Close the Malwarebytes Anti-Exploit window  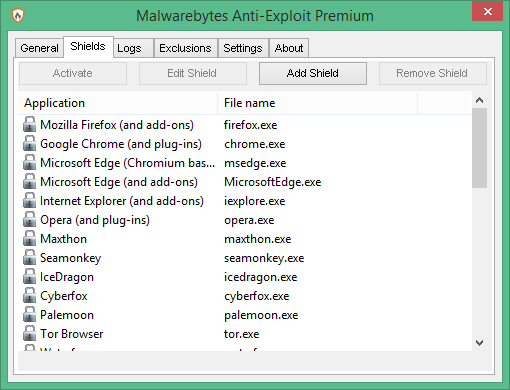pyautogui.click(x=487, y=12)
